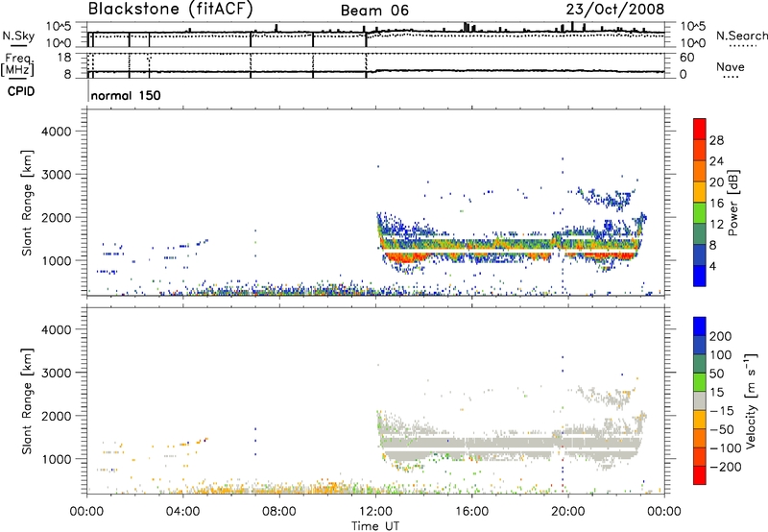Click the velocity panel 'Slant Range [km]' label

coord(28,401)
